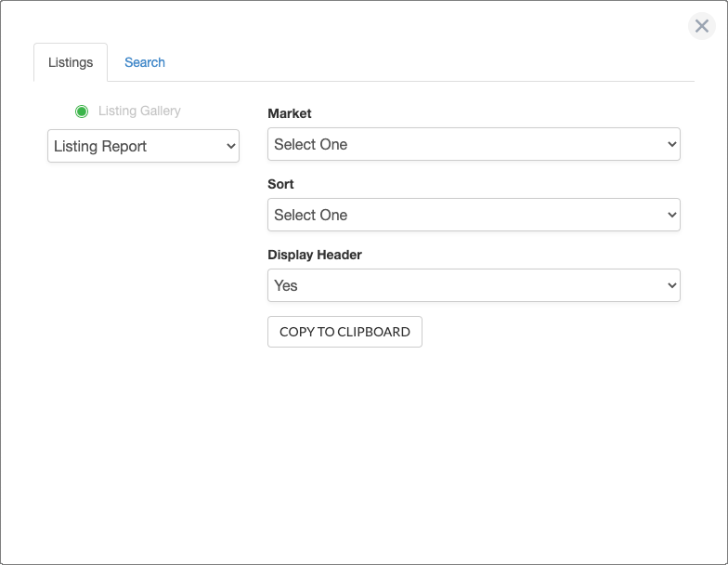
Task: Click the chevron arrow in Sort select
Action: [x=672, y=215]
